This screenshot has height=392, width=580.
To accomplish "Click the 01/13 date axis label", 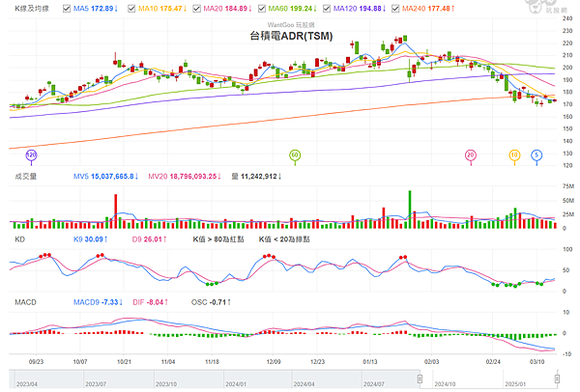I will (370, 362).
